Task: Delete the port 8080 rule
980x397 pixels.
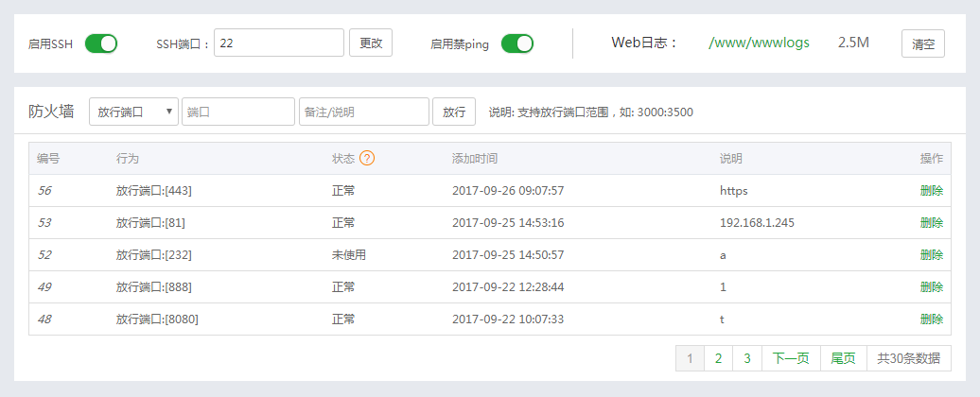Action: 931,319
